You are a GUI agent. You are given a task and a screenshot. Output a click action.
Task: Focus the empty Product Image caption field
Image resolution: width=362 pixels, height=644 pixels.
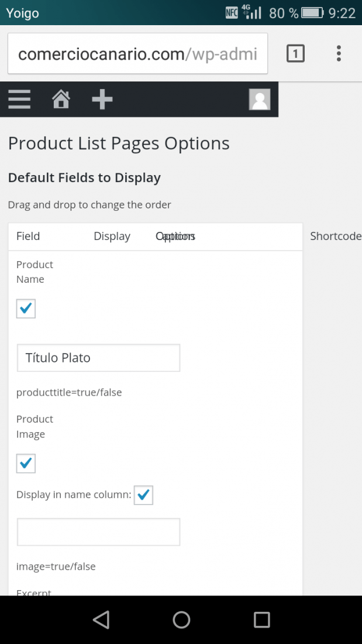(x=98, y=532)
